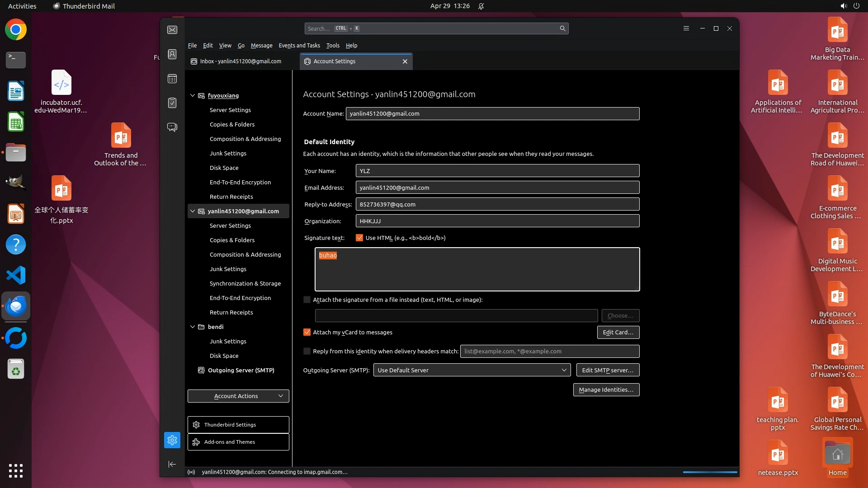This screenshot has height=488, width=868.
Task: Open the Tools menu
Action: (333, 45)
